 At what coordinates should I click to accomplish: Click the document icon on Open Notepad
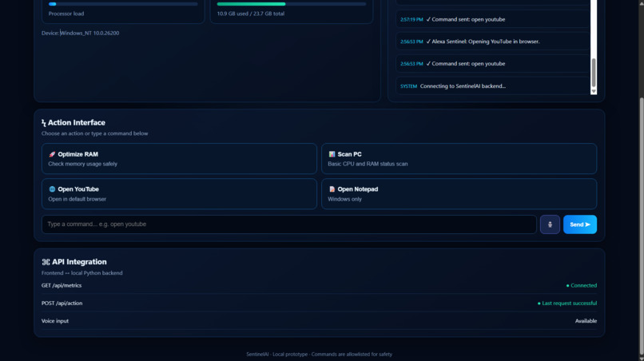coord(332,189)
